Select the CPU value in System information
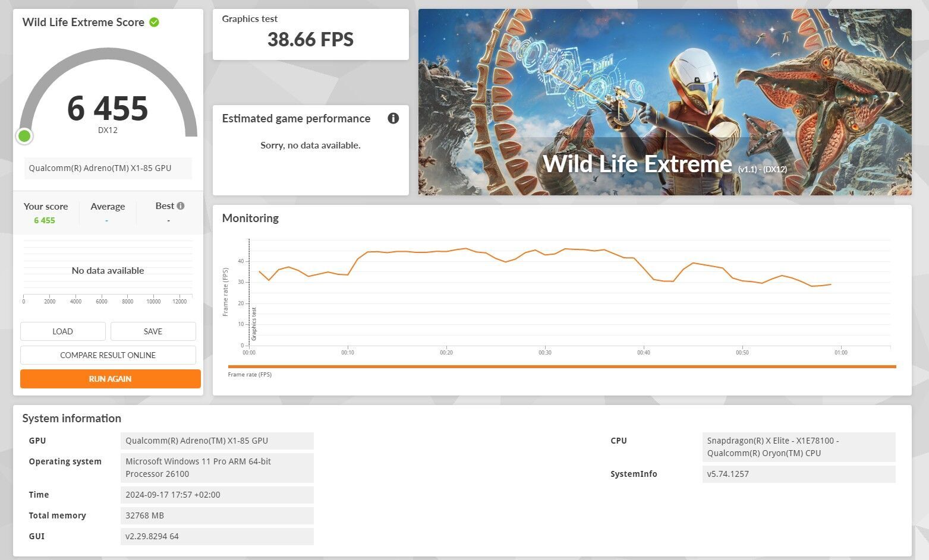 798,447
